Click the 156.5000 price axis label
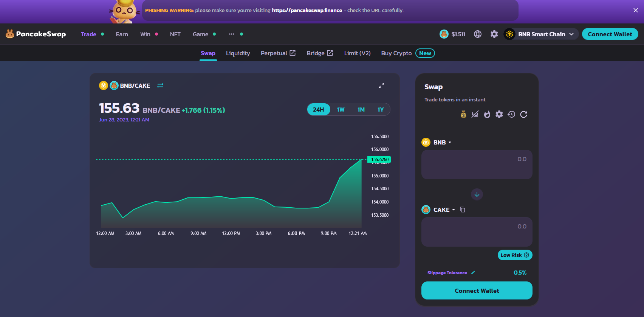 (x=380, y=137)
